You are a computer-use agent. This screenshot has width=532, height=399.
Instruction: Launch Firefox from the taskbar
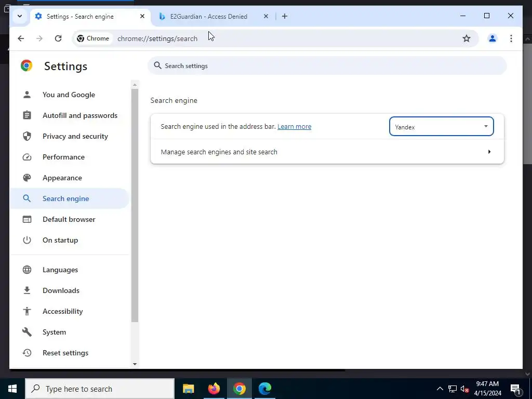tap(214, 389)
